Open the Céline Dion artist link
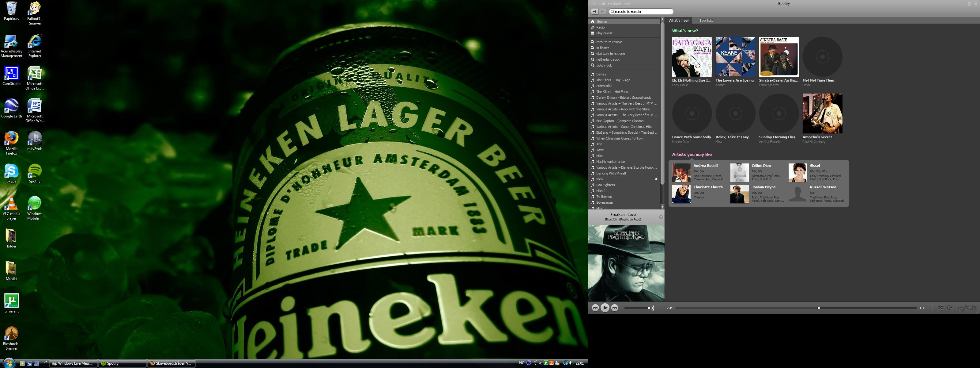The height and width of the screenshot is (368, 980). pyautogui.click(x=761, y=166)
